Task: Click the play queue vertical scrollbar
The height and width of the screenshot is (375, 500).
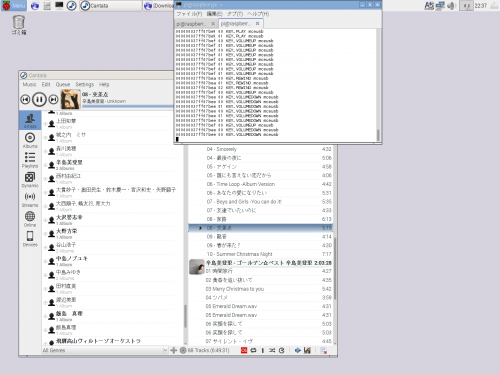Action: (x=335, y=267)
